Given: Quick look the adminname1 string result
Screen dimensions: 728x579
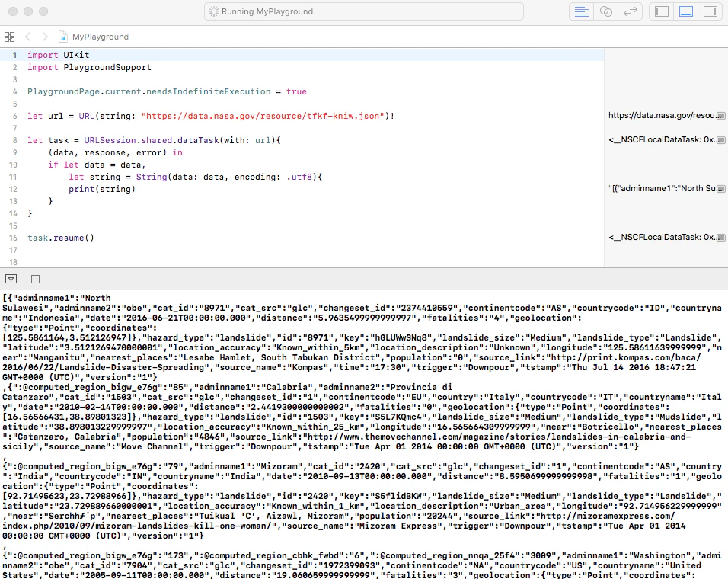Looking at the screenshot, I should (x=720, y=188).
